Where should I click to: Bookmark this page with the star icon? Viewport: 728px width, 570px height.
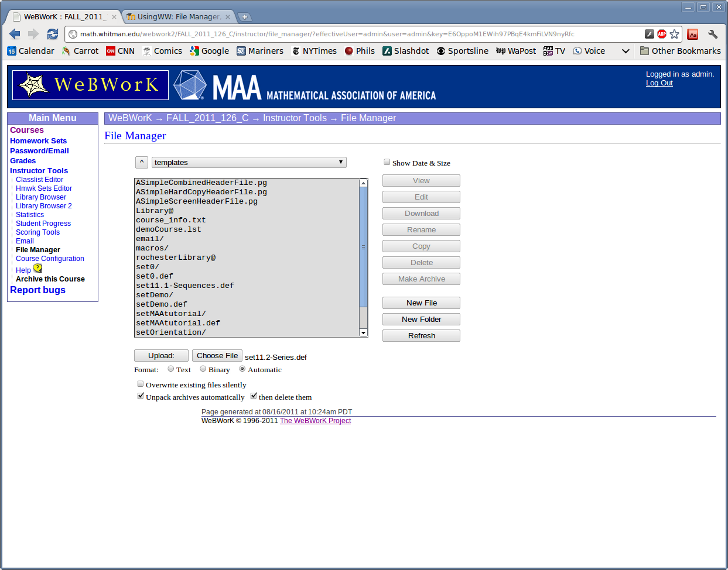pos(675,34)
